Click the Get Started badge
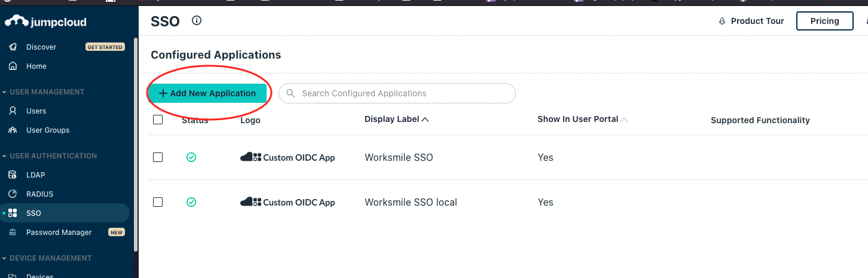Screen dimensions: 868x278 click(105, 47)
